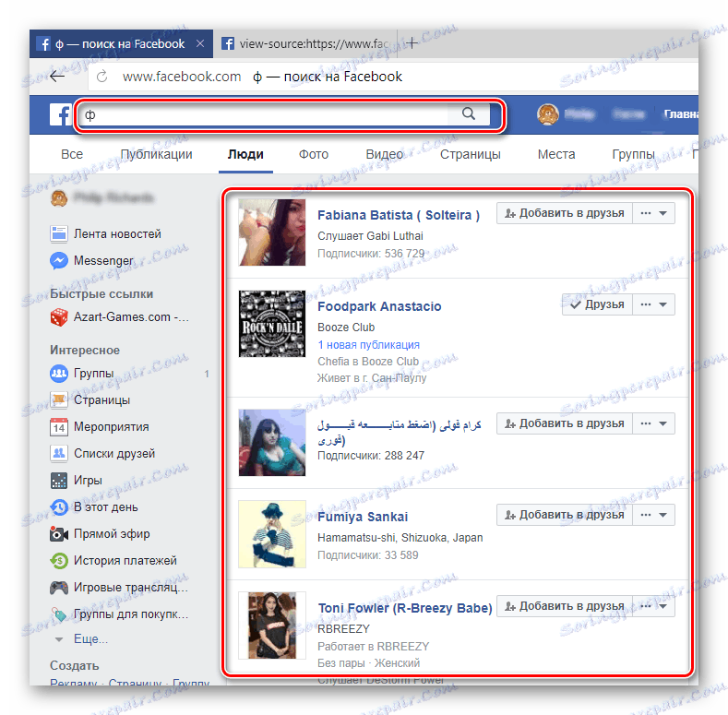Open the sidebar profile avatar icon
The width and height of the screenshot is (728, 715).
point(59,198)
